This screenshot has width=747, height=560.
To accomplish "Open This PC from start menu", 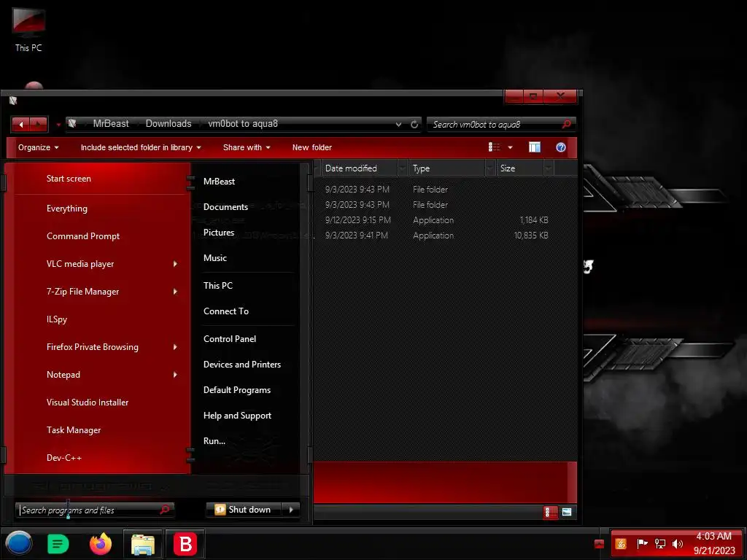I will (218, 286).
